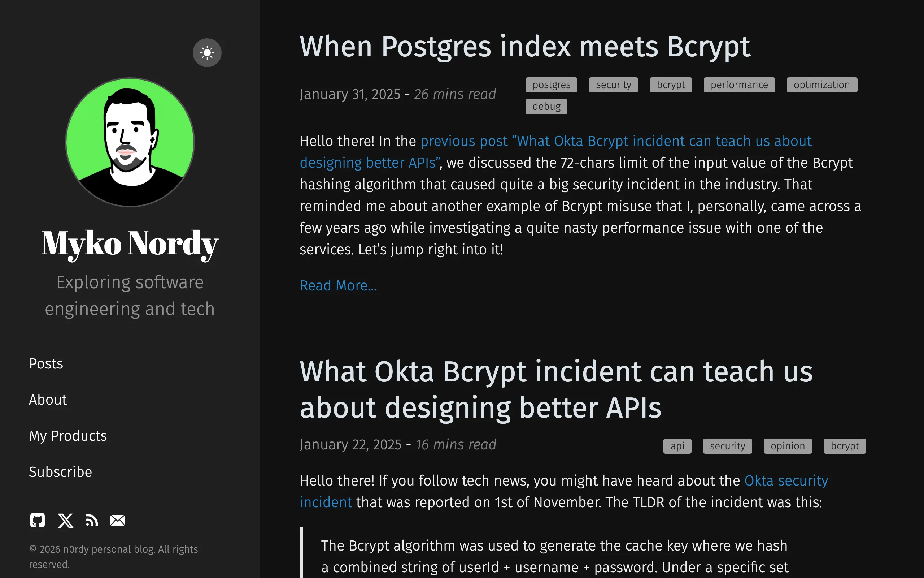
Task: Click the copyright notice in the sidebar
Action: tap(114, 557)
